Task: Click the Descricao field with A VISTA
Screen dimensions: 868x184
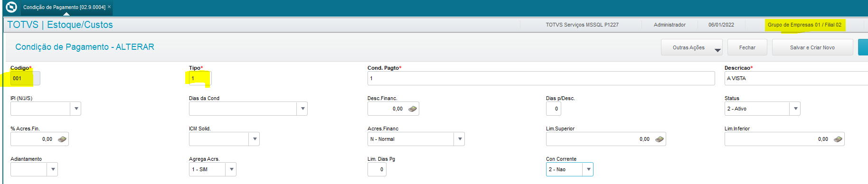Action: [x=796, y=78]
